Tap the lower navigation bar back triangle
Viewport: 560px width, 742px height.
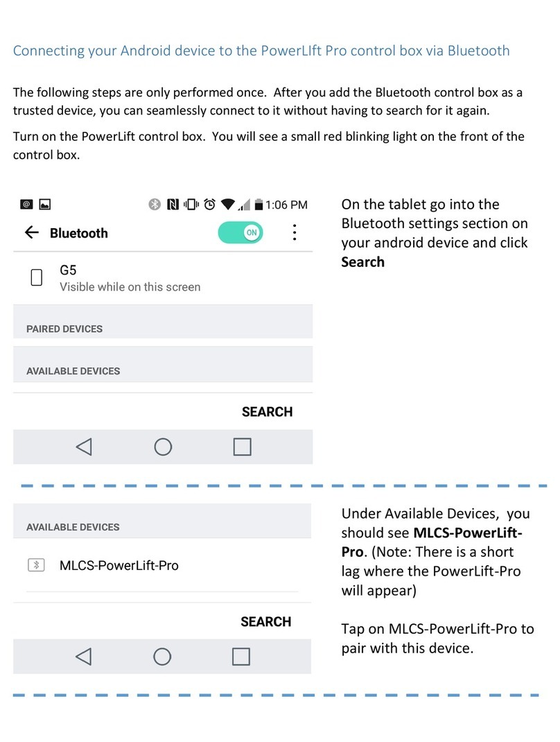point(83,656)
